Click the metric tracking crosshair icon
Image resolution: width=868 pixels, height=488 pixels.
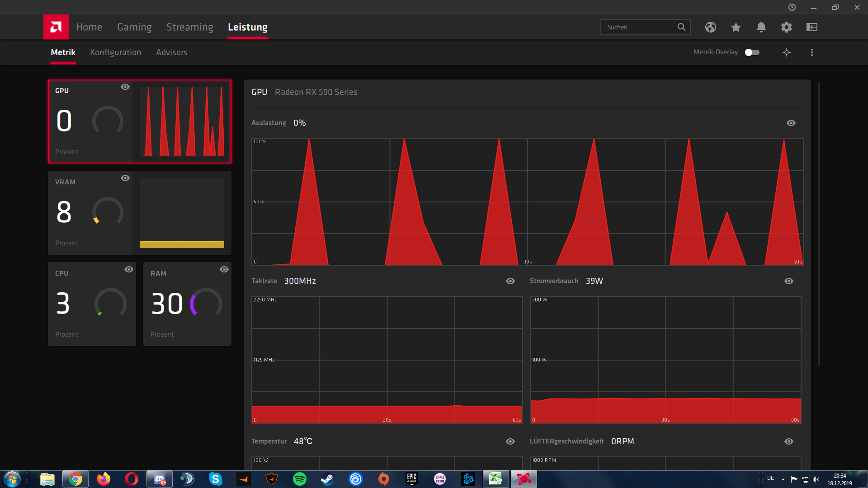[x=786, y=52]
